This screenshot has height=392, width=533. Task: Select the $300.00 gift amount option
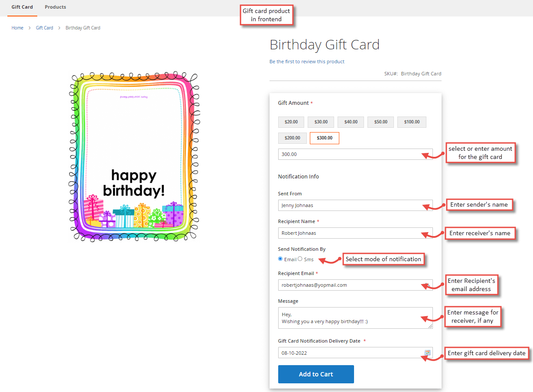pos(325,138)
